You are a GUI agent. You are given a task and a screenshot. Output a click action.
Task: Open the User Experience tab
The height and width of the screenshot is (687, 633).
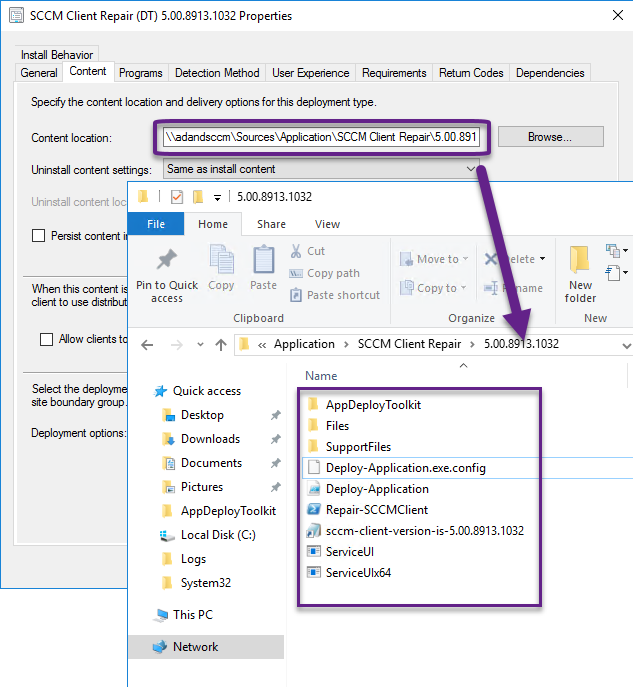[x=311, y=73]
